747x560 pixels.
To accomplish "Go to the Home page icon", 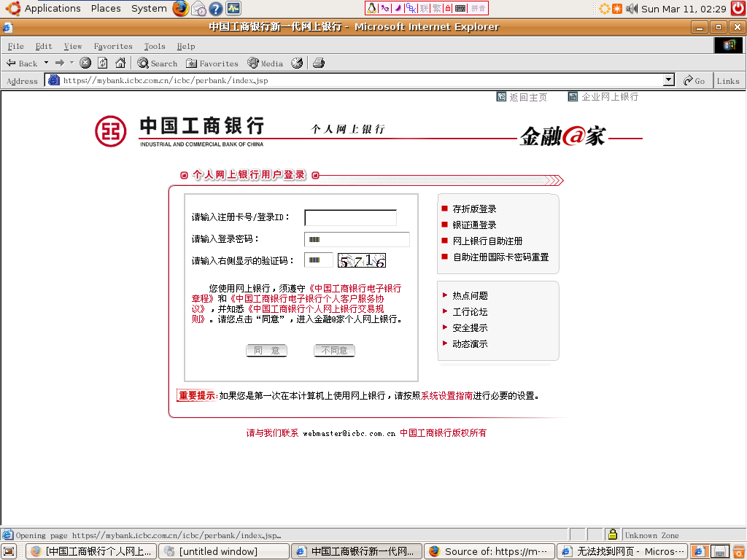I will [120, 63].
